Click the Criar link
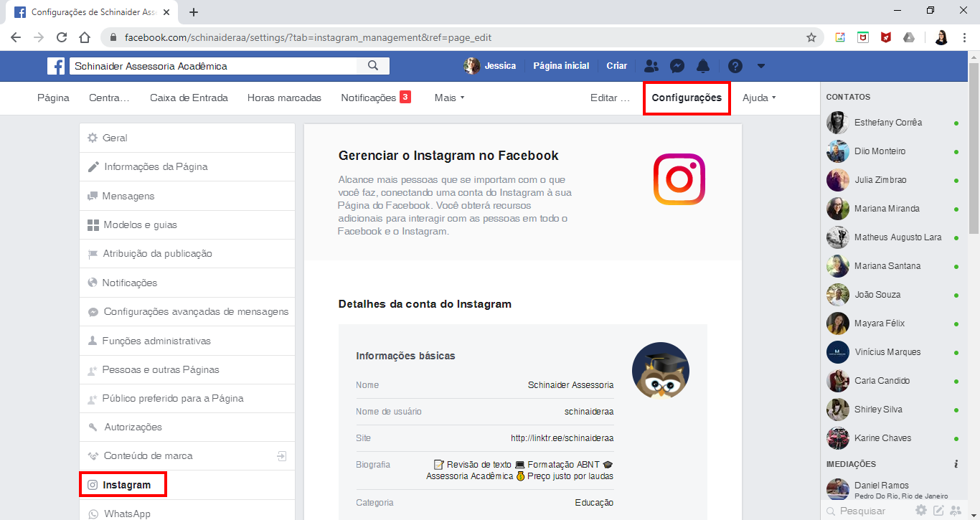980x520 pixels. coord(617,66)
